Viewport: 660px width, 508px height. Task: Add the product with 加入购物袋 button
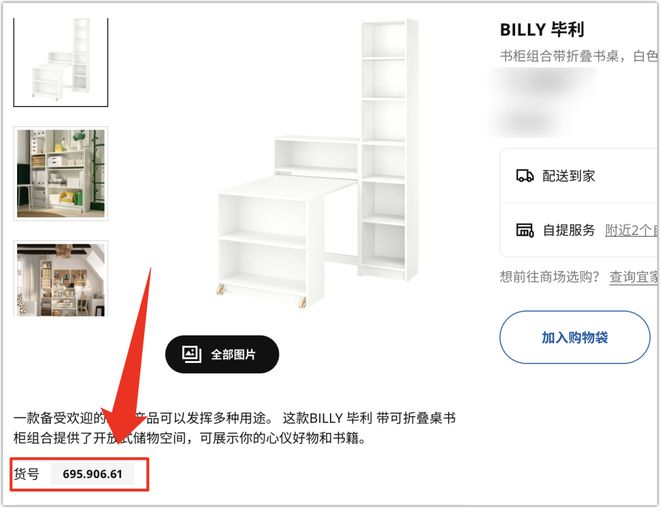[575, 337]
